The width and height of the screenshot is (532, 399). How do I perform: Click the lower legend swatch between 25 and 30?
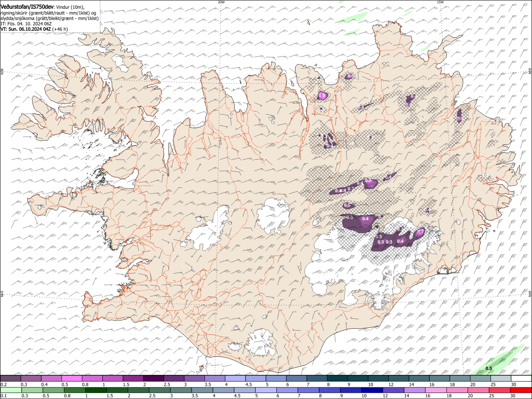(x=499, y=390)
